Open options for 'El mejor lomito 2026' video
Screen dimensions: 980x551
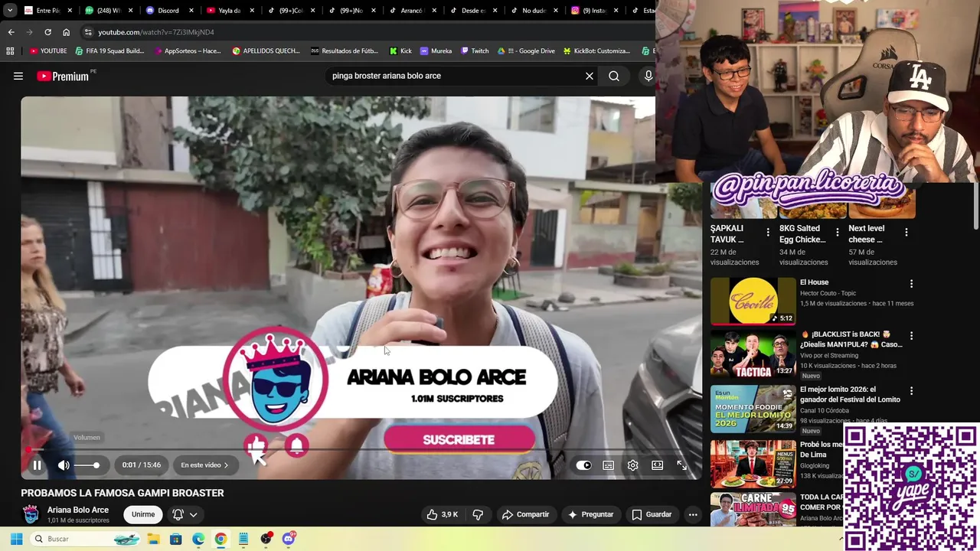(x=911, y=391)
